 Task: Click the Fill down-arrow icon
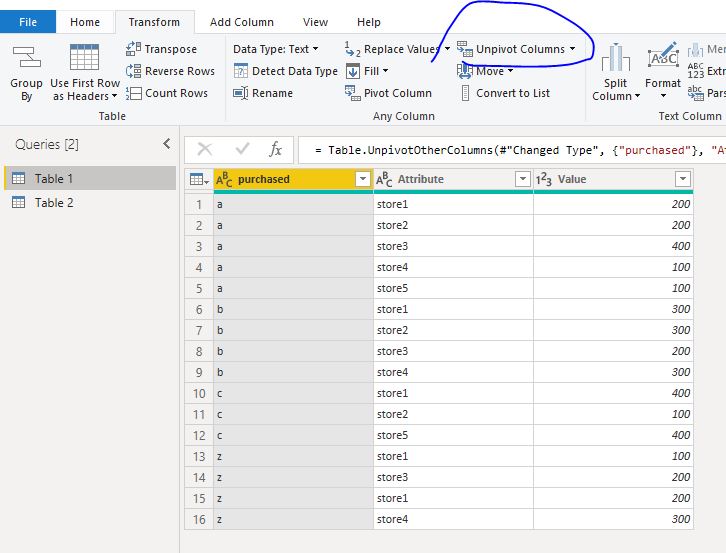pyautogui.click(x=353, y=71)
